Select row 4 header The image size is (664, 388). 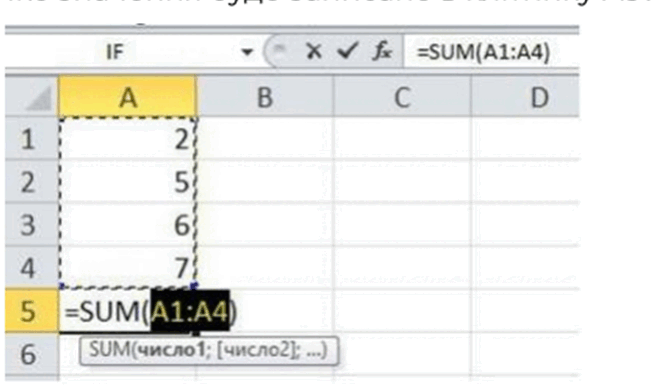pos(32,268)
